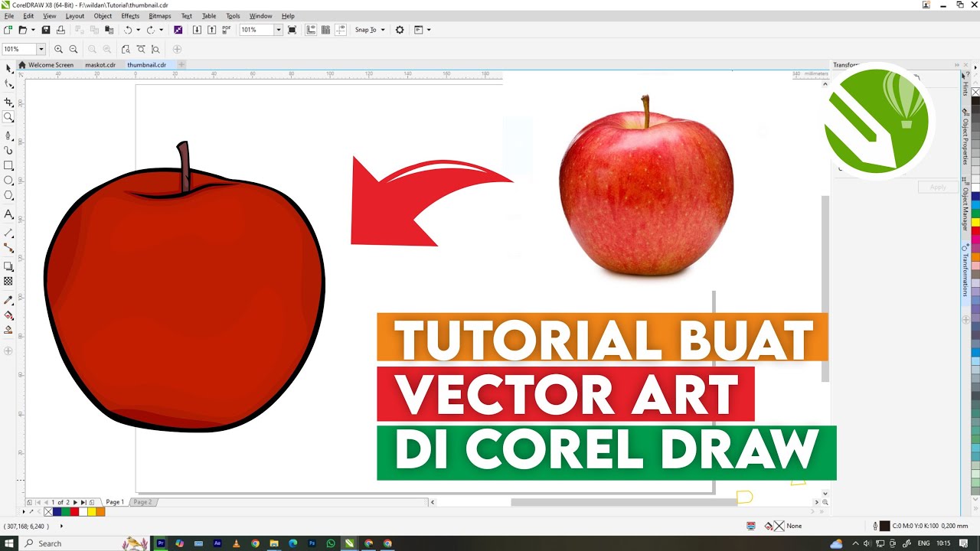The image size is (980, 551).
Task: Jump to the last page
Action: [83, 502]
